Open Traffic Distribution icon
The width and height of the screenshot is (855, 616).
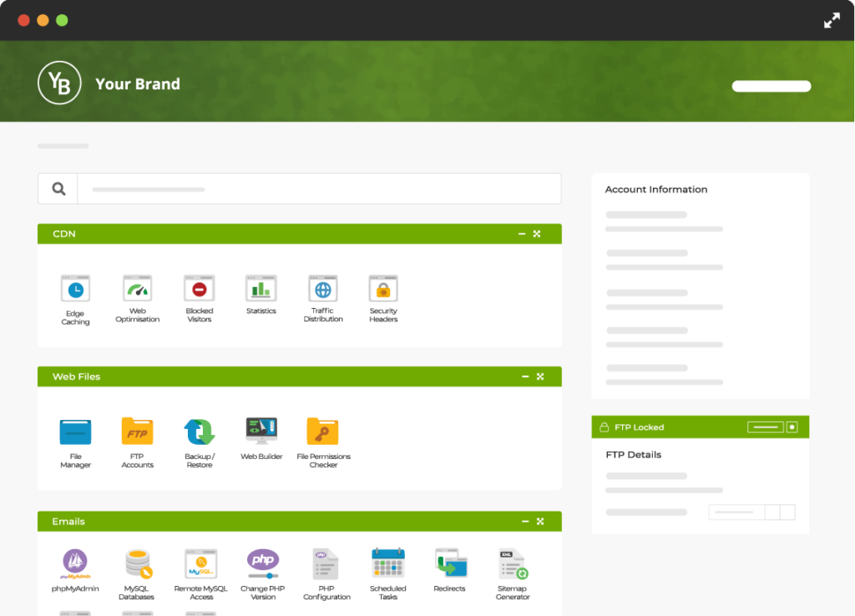(323, 290)
